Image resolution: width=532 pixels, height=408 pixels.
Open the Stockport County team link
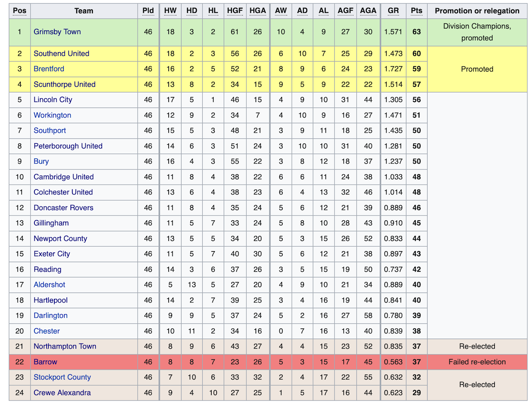coord(62,377)
